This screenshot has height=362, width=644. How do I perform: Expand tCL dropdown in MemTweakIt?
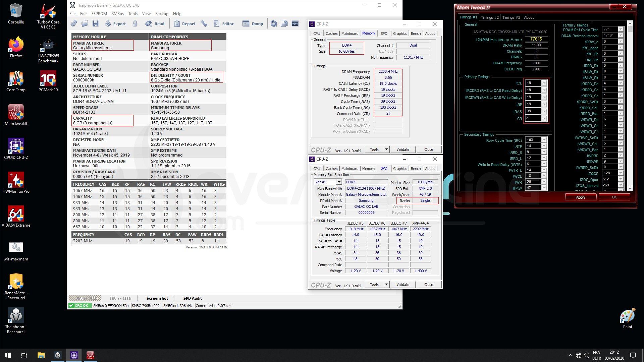click(x=544, y=83)
